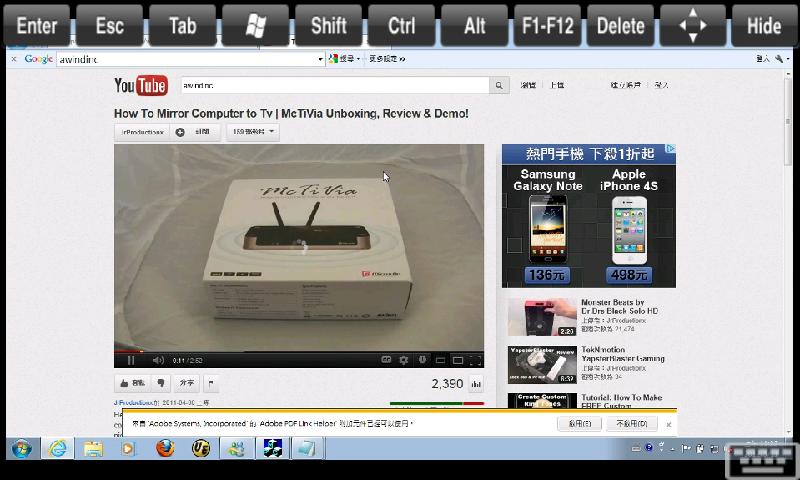Open Windows Explorer from taskbar

click(93, 449)
